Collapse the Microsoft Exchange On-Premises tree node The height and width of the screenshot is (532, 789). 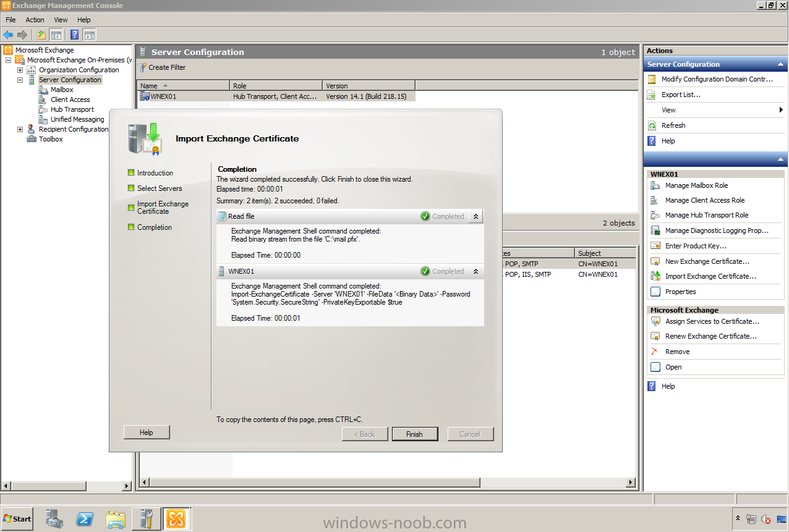point(9,61)
